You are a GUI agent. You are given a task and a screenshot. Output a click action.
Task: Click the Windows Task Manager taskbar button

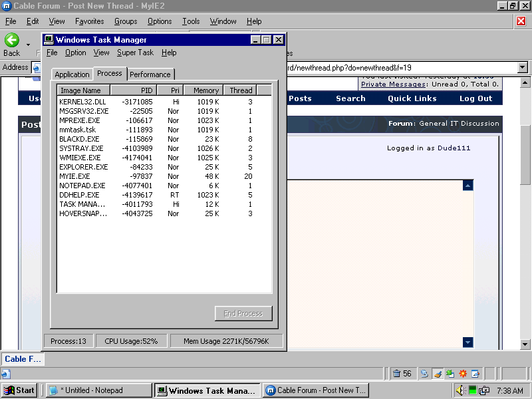(207, 390)
